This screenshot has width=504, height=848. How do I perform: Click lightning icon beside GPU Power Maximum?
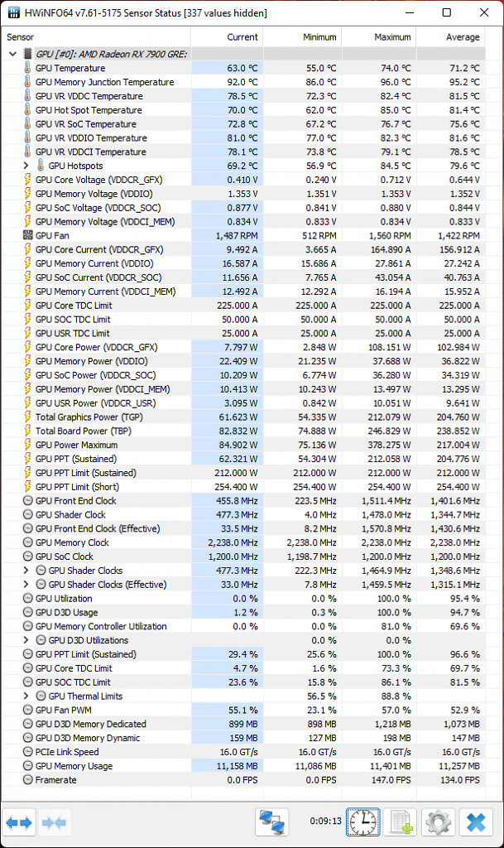pyautogui.click(x=27, y=445)
